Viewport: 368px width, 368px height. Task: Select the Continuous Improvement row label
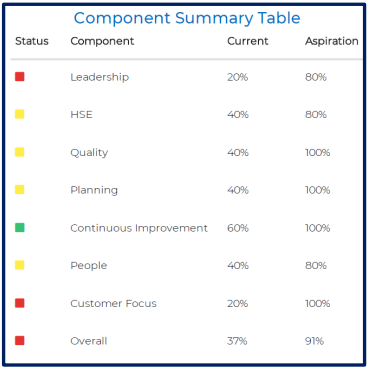[x=139, y=228]
